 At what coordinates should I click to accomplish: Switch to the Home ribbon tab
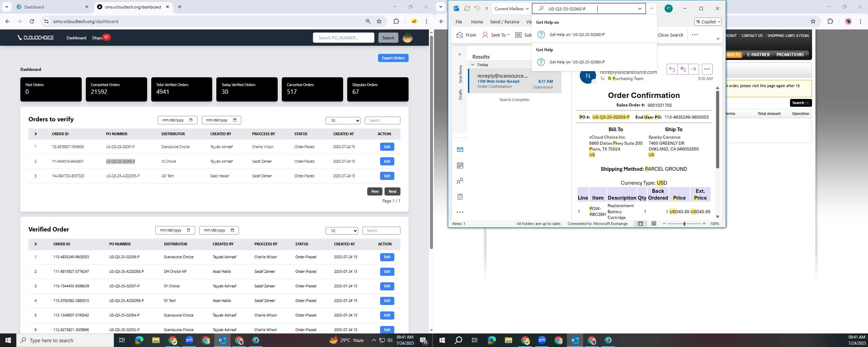coord(477,22)
